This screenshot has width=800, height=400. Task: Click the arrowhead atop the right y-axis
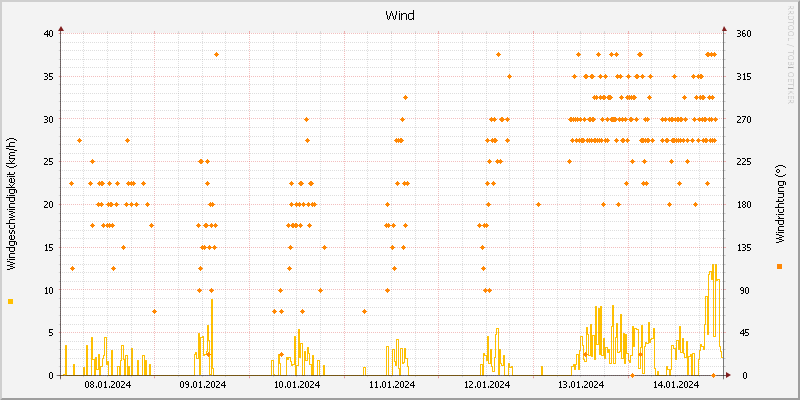pyautogui.click(x=724, y=29)
